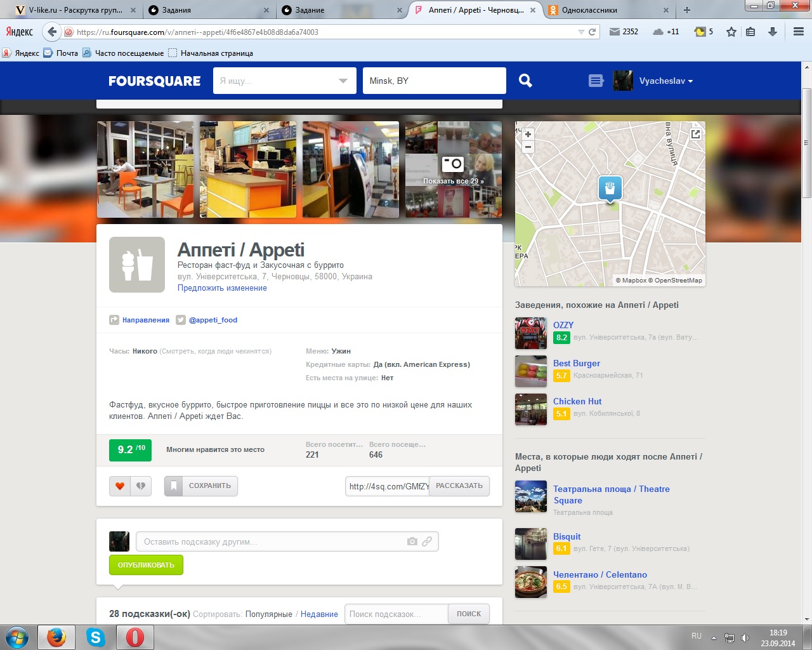Click the Yandex logo in the toolbar

click(19, 32)
